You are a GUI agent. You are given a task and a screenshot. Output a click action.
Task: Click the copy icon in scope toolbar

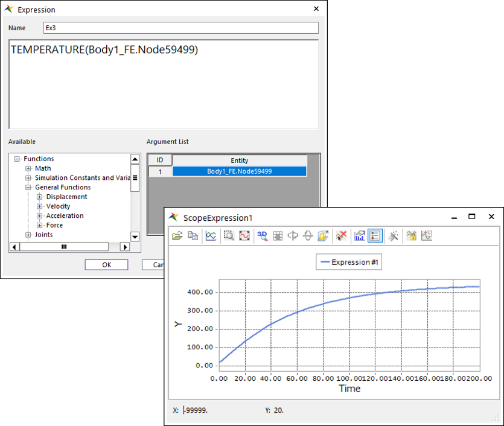[x=193, y=236]
